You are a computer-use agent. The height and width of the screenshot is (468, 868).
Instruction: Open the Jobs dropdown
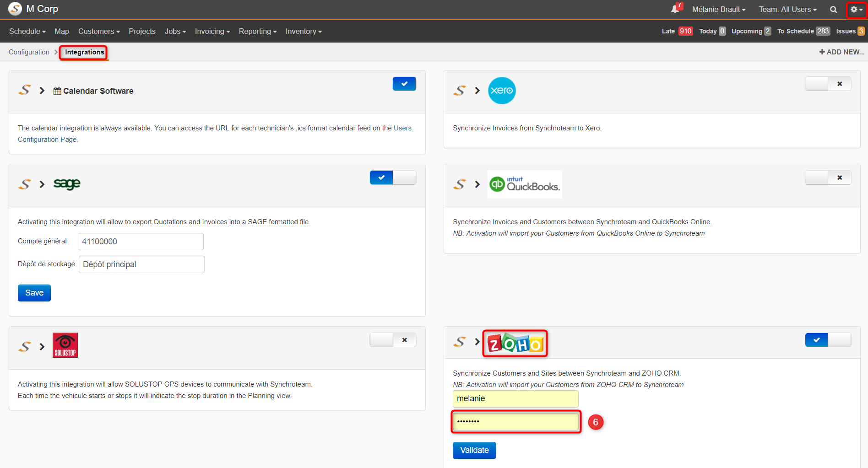click(x=175, y=31)
